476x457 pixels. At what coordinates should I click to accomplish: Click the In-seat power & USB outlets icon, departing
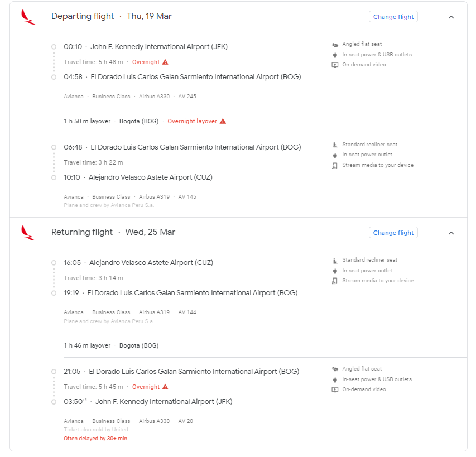(x=335, y=55)
